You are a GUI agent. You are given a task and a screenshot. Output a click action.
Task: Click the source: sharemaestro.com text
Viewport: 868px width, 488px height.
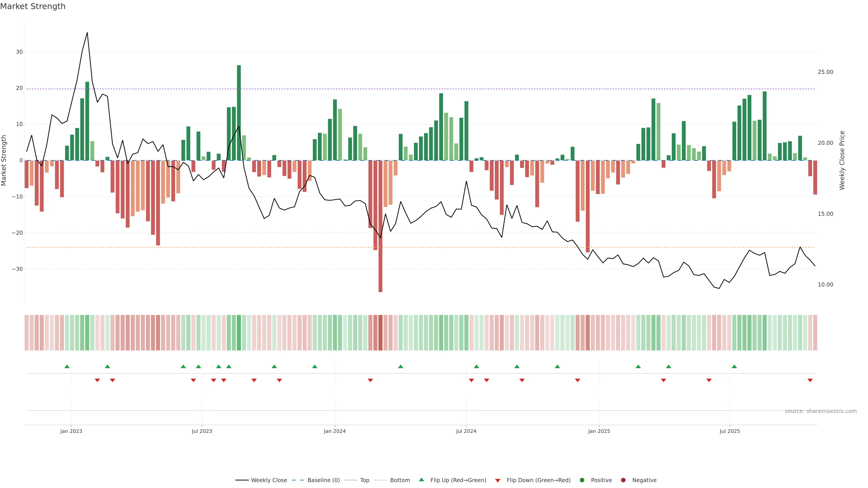(821, 411)
